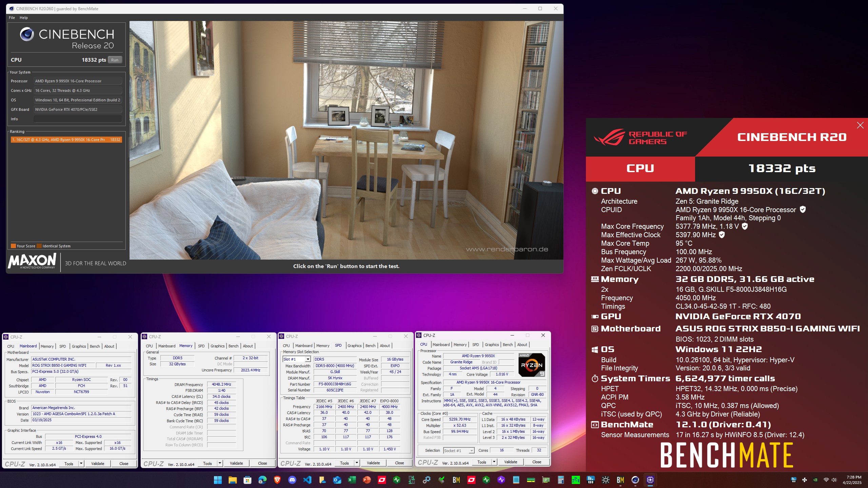The width and height of the screenshot is (868, 488).
Task: Launch Visual Studio Code from taskbar
Action: click(307, 480)
